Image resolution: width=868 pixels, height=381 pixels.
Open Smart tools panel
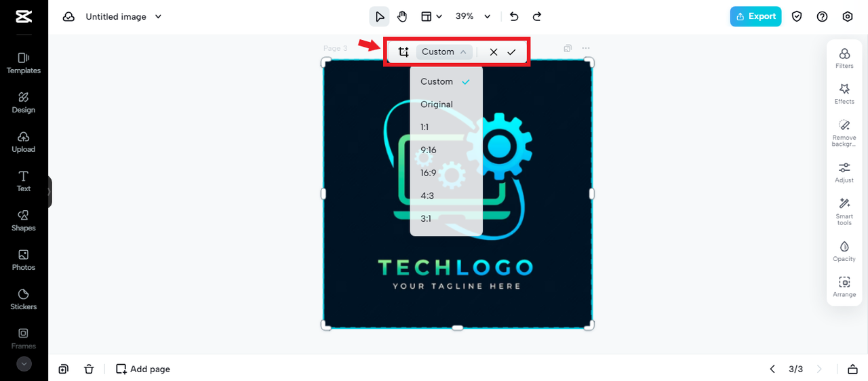tap(844, 212)
